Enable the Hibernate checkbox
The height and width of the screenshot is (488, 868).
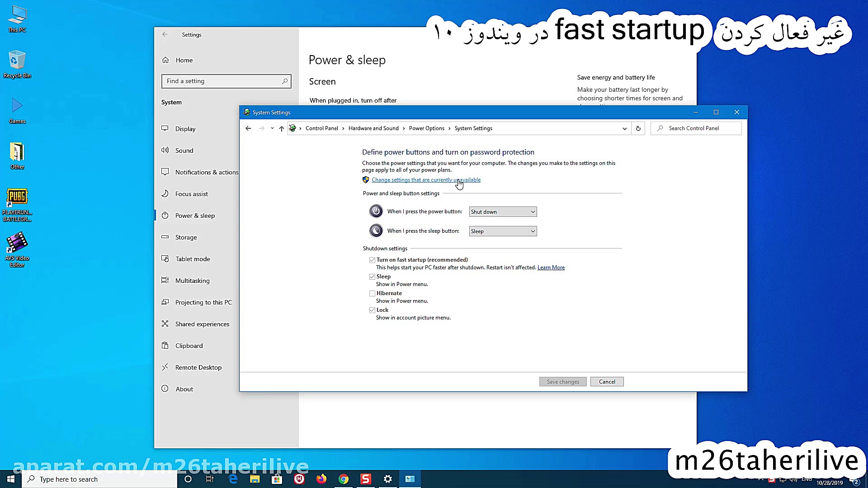(372, 293)
